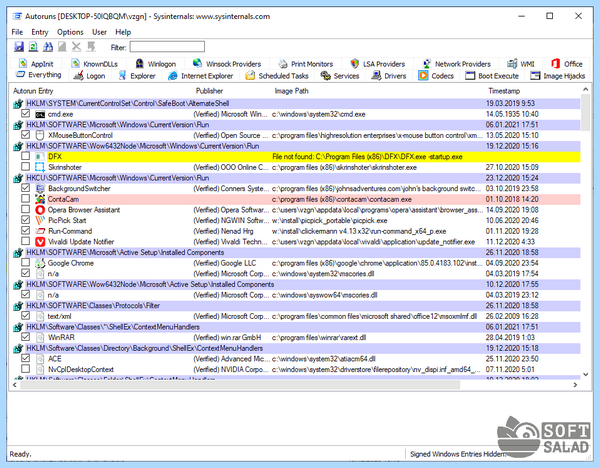Uncheck the cmd.exe autorun entry
The width and height of the screenshot is (600, 468).
point(26,114)
